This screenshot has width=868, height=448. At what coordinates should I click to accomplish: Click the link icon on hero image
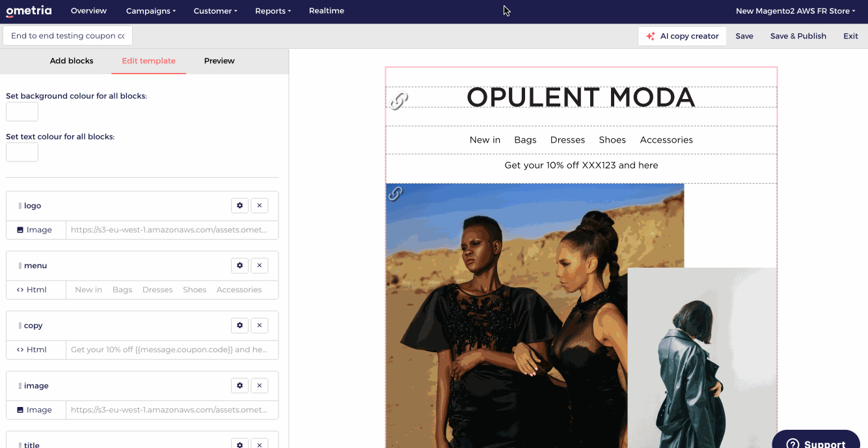[x=395, y=193]
